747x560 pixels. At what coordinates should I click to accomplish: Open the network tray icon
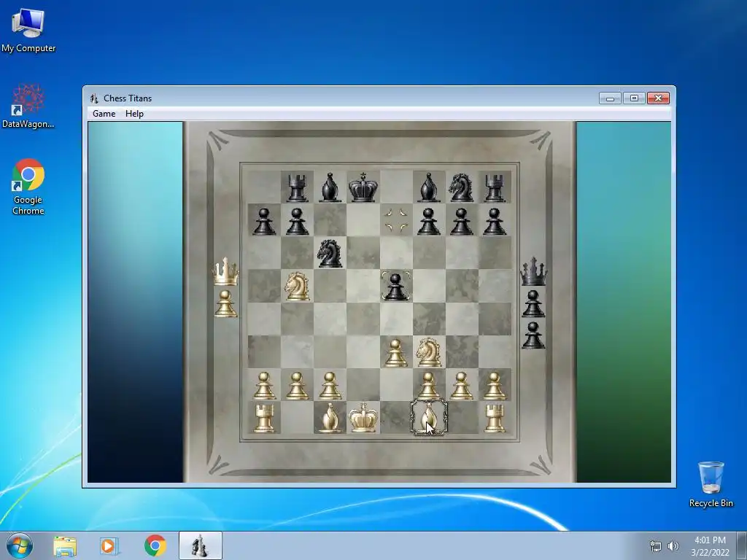tap(656, 546)
